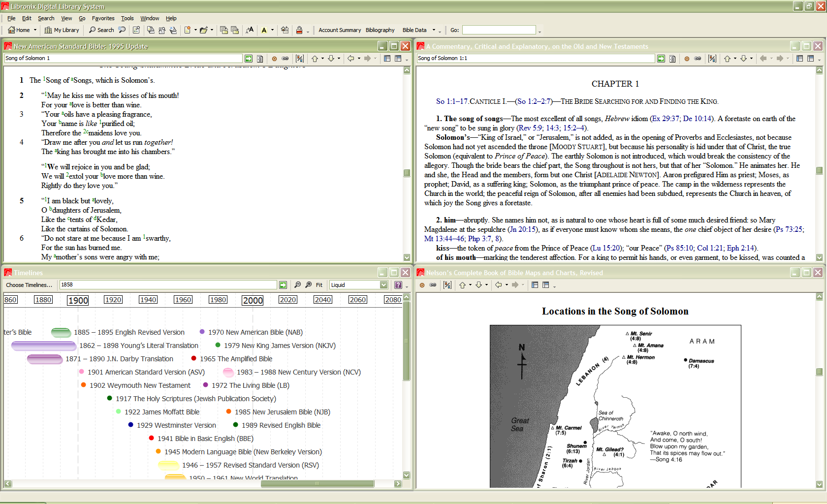Image resolution: width=827 pixels, height=504 pixels.
Task: Click the Account Summary button
Action: 339,30
